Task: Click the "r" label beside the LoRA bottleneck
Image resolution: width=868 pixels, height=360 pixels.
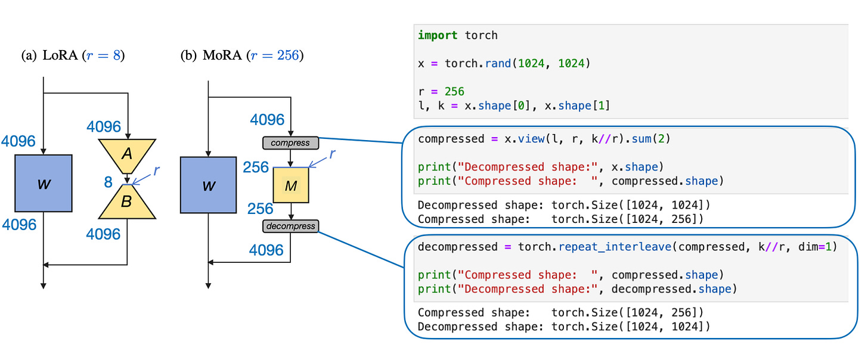Action: (x=156, y=170)
